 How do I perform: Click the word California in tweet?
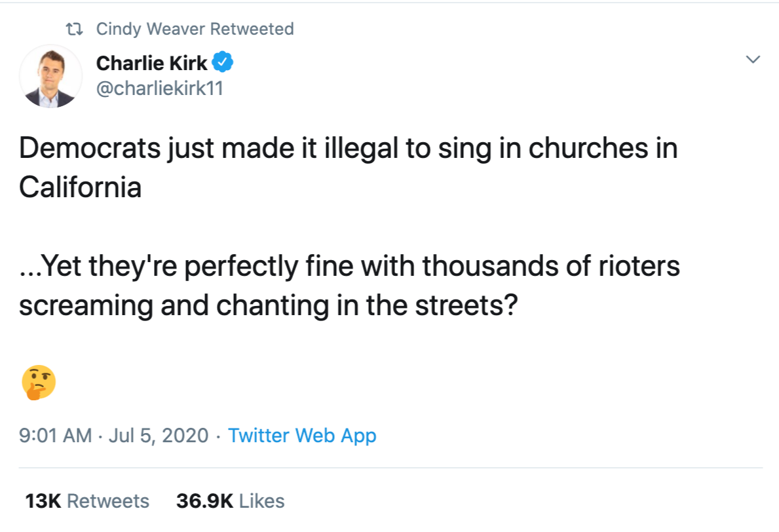(x=80, y=188)
